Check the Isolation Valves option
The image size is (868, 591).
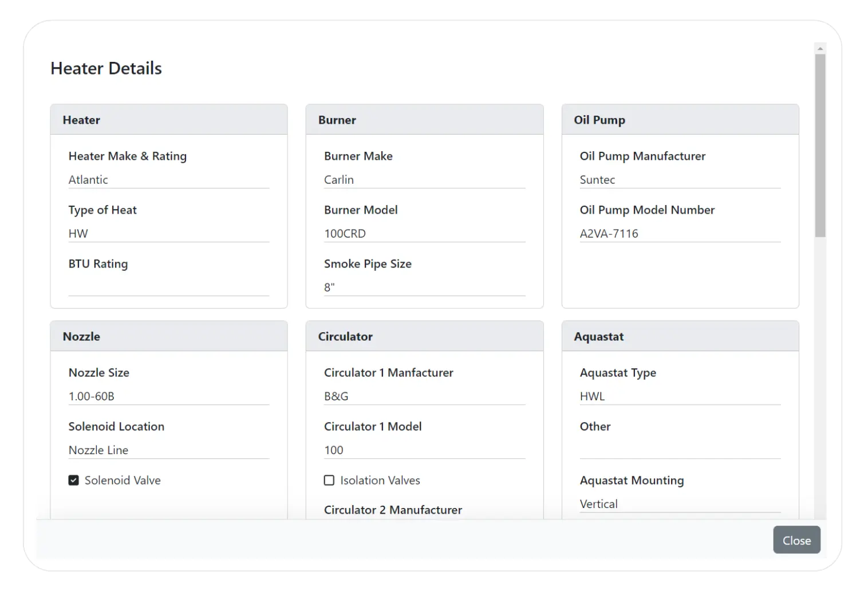pyautogui.click(x=329, y=480)
